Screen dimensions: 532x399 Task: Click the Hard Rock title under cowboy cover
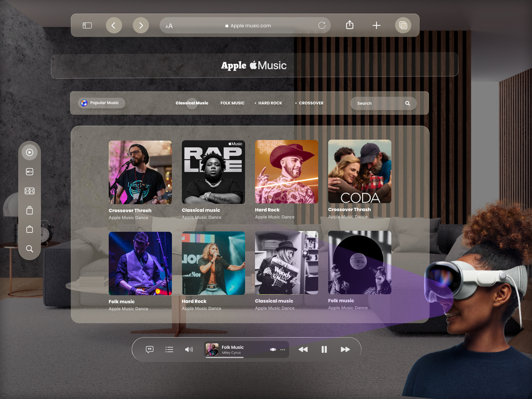267,210
